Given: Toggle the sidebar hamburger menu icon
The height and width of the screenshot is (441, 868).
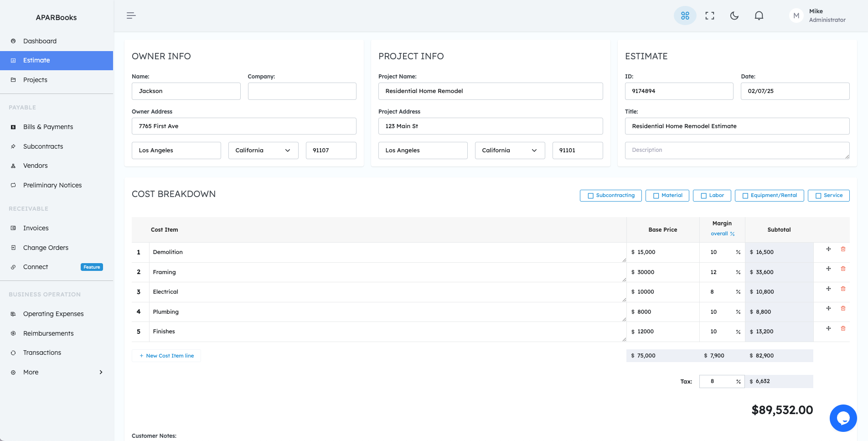Looking at the screenshot, I should 131,16.
